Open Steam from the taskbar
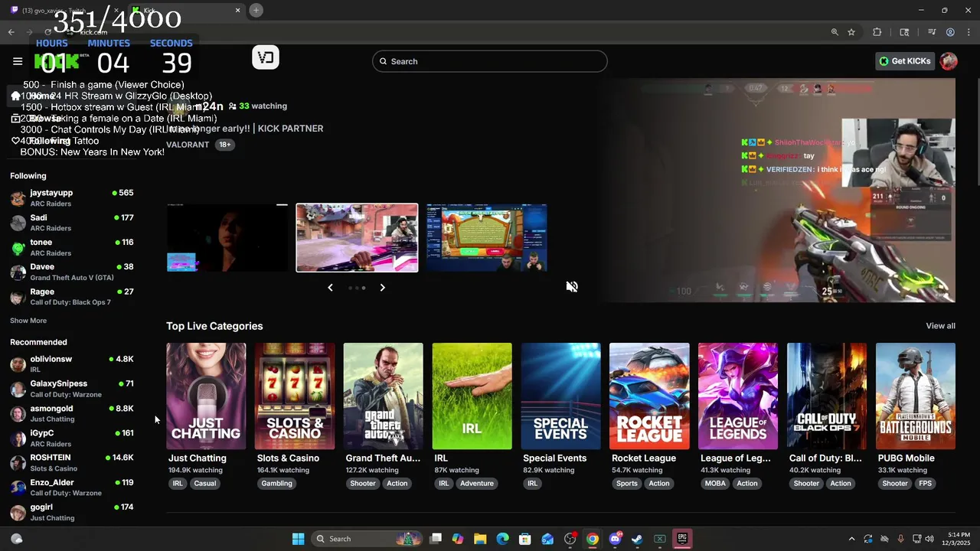This screenshot has height=551, width=980. 637,539
